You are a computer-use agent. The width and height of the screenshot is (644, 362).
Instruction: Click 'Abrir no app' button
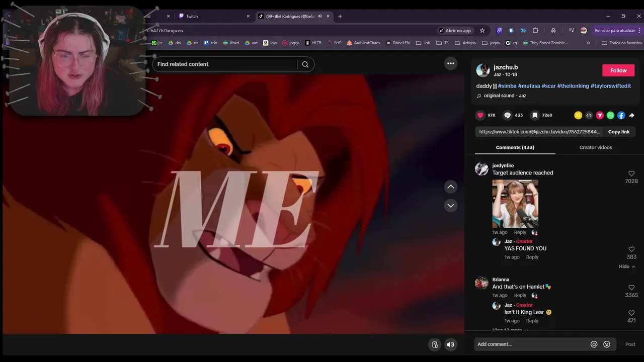(x=455, y=30)
